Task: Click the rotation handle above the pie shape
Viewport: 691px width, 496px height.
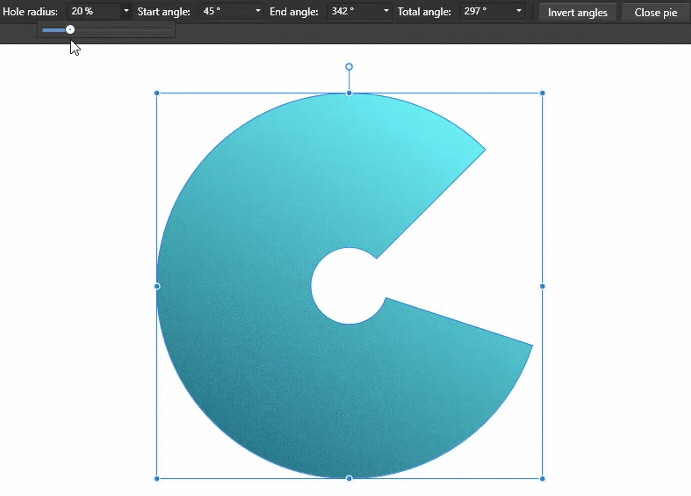Action: 349,67
